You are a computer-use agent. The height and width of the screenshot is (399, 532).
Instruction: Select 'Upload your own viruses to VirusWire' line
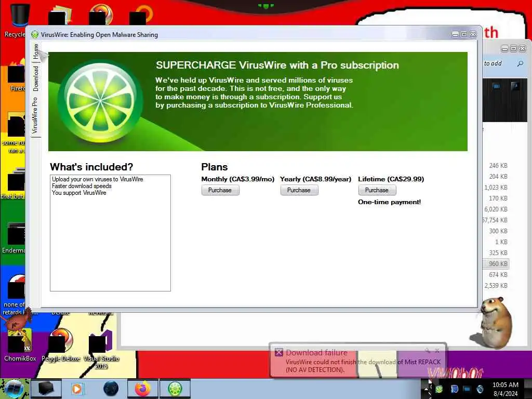pos(98,179)
